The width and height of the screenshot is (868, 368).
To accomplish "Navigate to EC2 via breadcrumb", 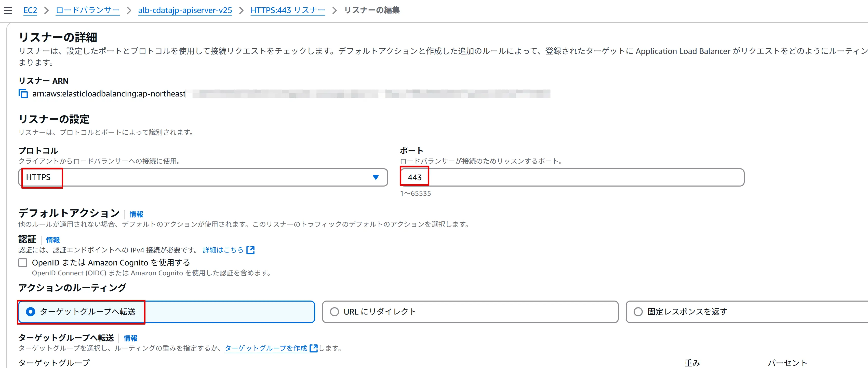I will click(30, 10).
